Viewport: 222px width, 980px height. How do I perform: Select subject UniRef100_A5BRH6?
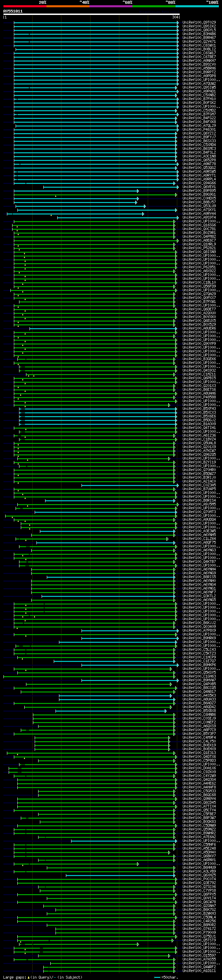point(199,68)
